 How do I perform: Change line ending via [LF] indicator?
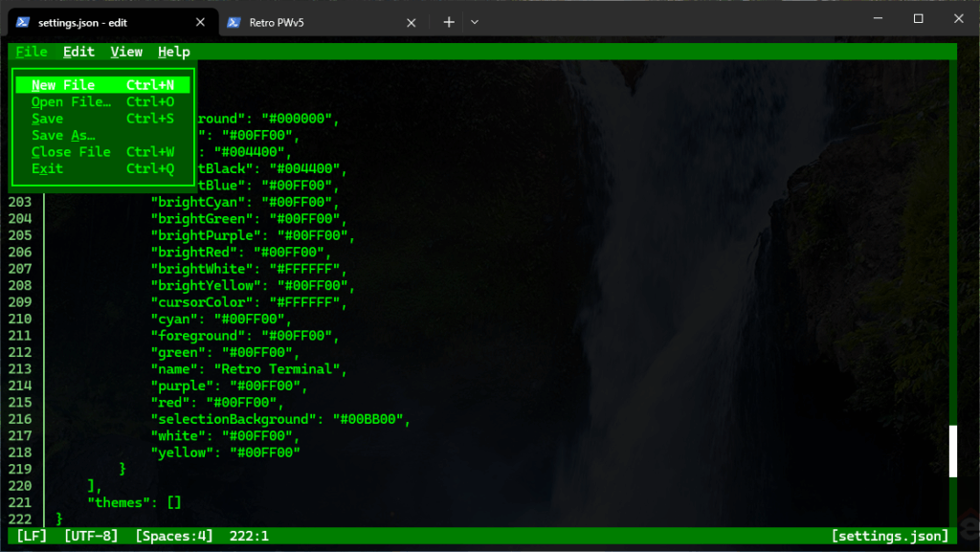pos(32,536)
